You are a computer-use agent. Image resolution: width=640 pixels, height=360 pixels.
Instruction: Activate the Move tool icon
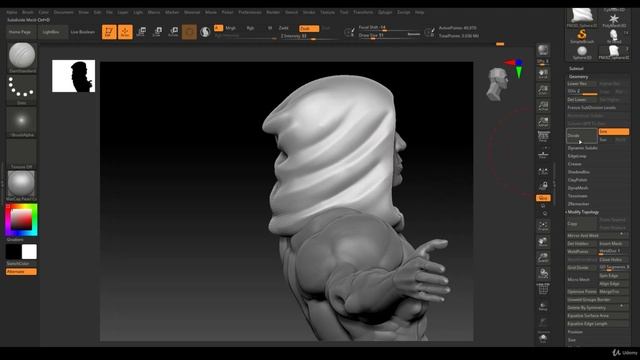(x=141, y=32)
